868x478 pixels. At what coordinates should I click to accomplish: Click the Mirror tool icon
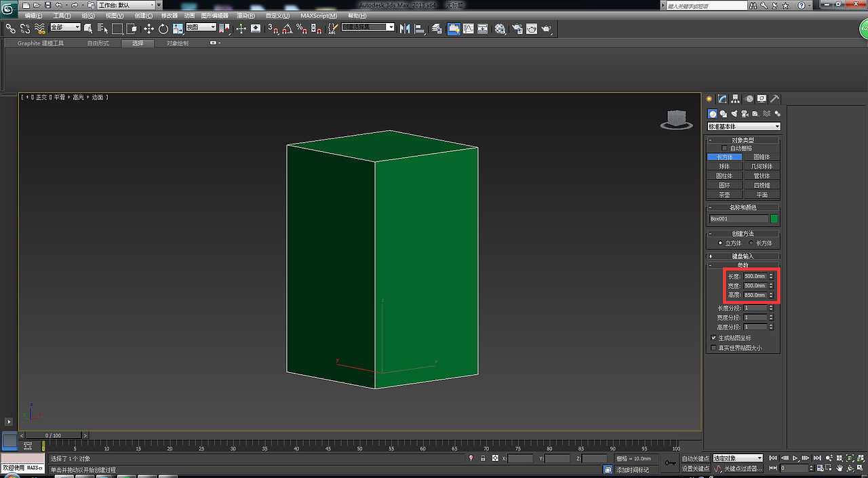(405, 28)
